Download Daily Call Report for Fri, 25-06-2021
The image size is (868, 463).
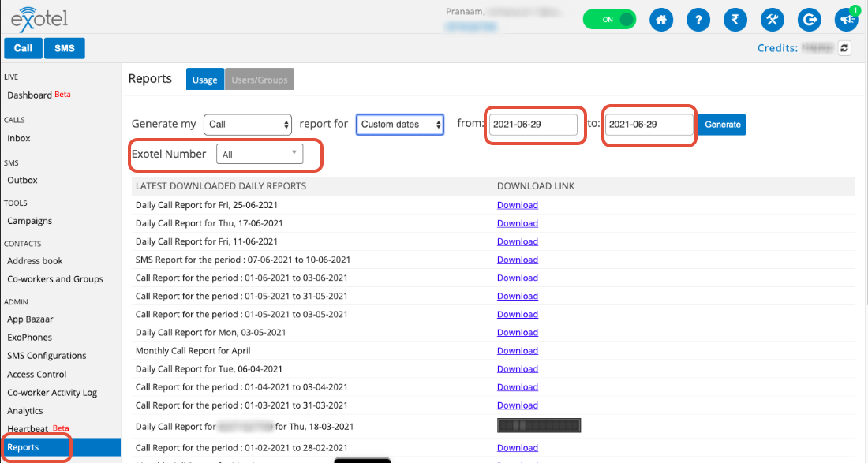(x=517, y=205)
